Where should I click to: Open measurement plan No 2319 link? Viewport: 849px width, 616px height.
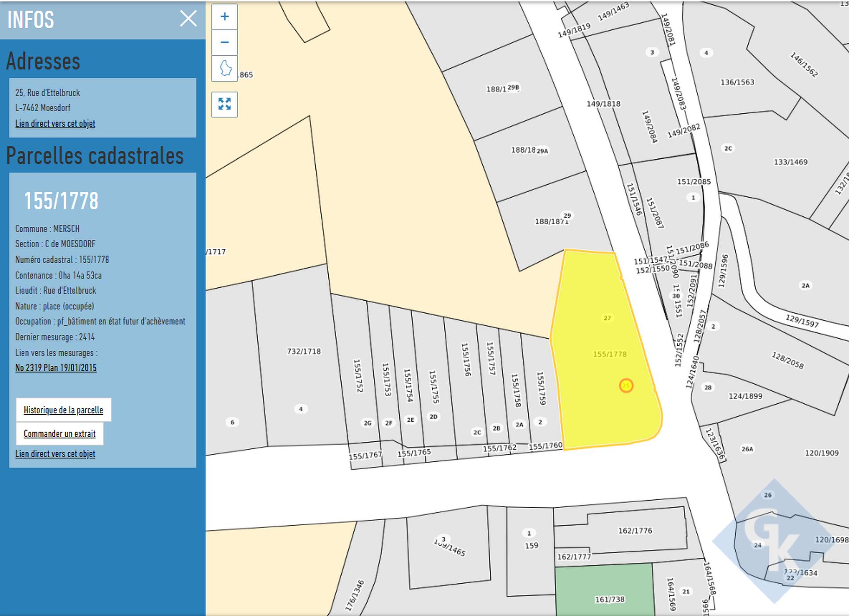[x=56, y=368]
